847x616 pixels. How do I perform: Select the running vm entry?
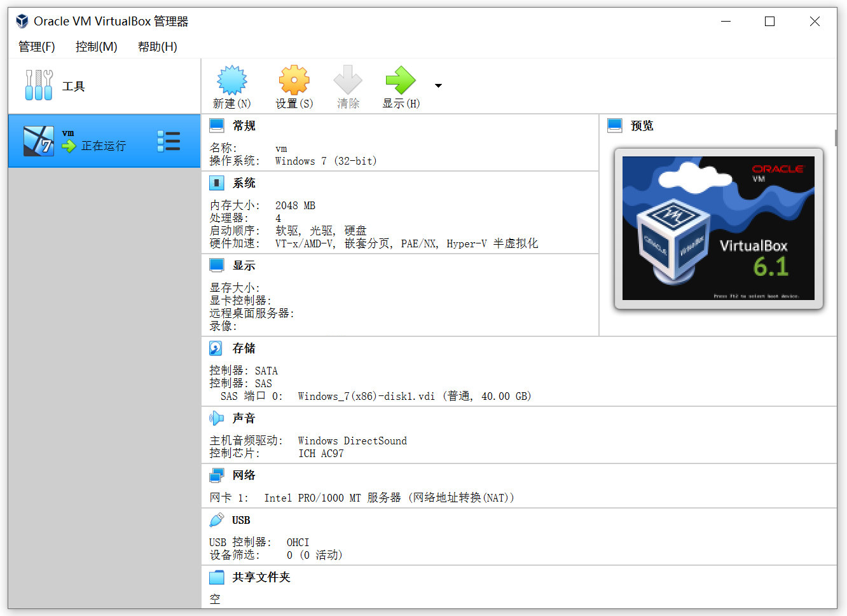click(89, 140)
